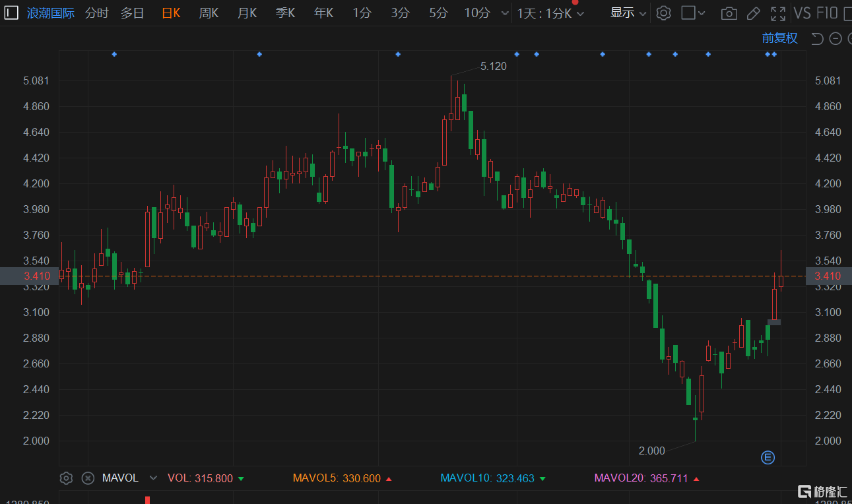This screenshot has width=852, height=504.
Task: Open the F10 company info
Action: (827, 13)
